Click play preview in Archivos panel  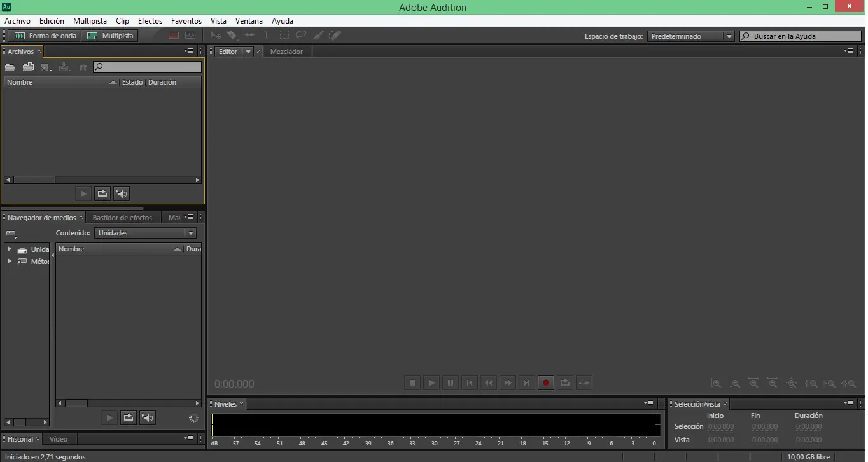pyautogui.click(x=83, y=193)
